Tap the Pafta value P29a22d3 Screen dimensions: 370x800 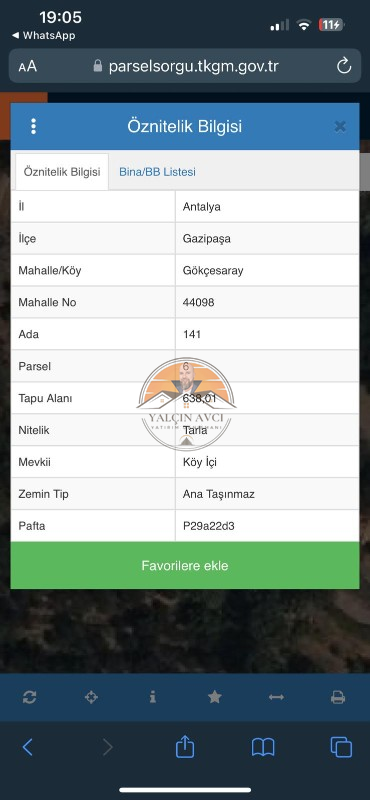[209, 526]
